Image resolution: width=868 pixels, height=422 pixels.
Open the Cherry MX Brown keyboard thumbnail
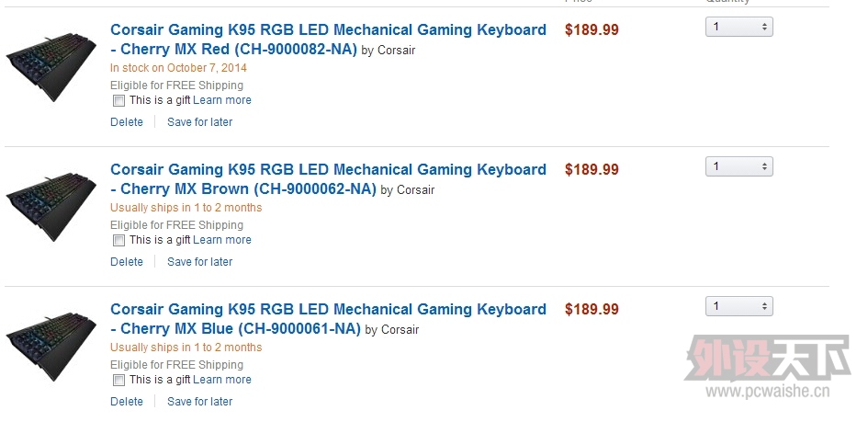point(51,207)
